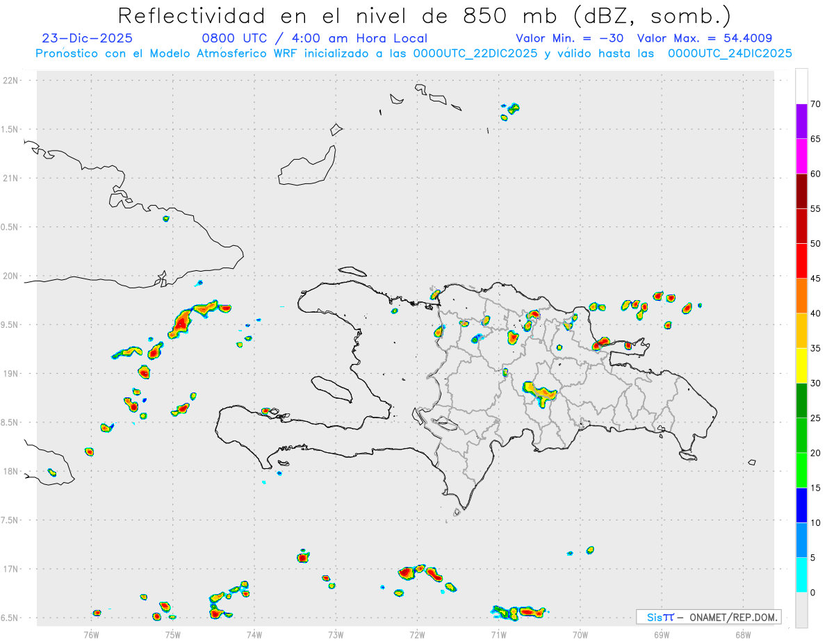834x644 pixels.
Task: Click the "69W" longitude label
Action: click(x=662, y=634)
